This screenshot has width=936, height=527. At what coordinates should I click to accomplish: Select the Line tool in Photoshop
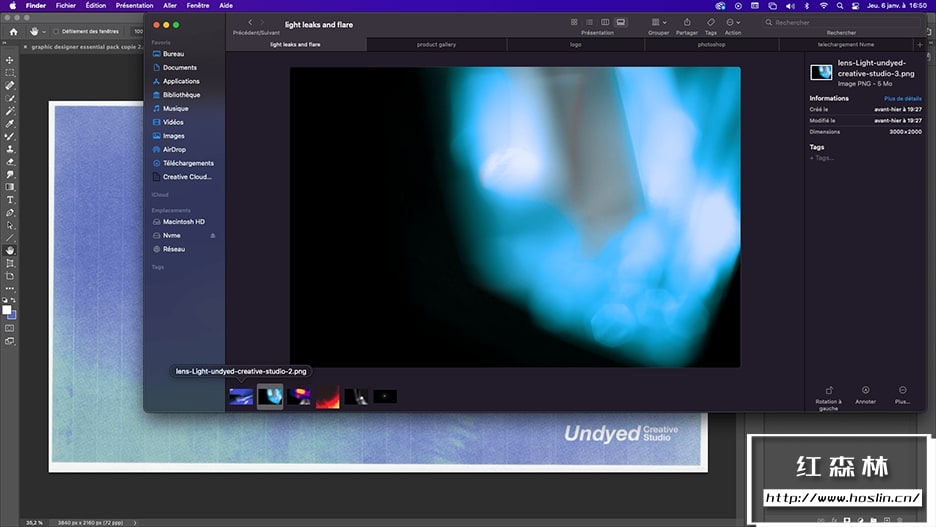tap(10, 238)
